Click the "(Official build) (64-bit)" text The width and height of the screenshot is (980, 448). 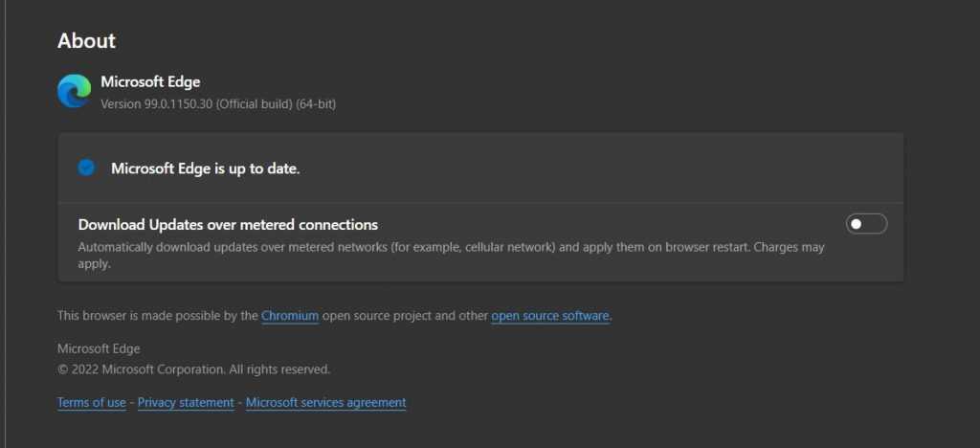click(x=276, y=103)
